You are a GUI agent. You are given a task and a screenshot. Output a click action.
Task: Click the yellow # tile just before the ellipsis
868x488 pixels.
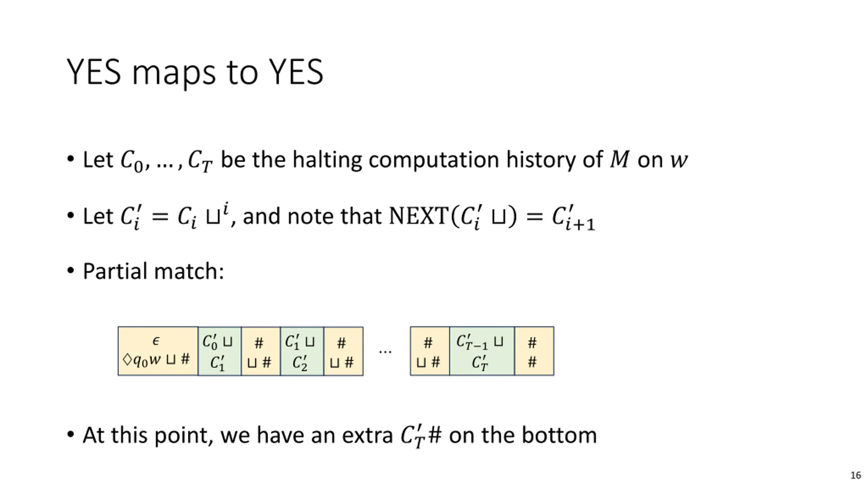pyautogui.click(x=343, y=351)
